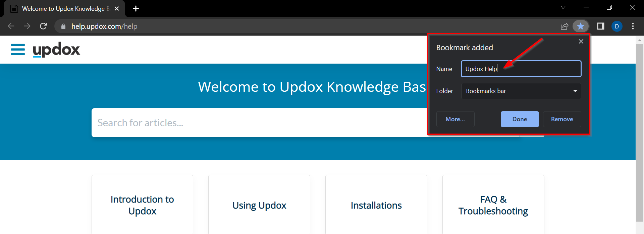Toggle the browser side panel
The image size is (644, 234).
point(600,26)
